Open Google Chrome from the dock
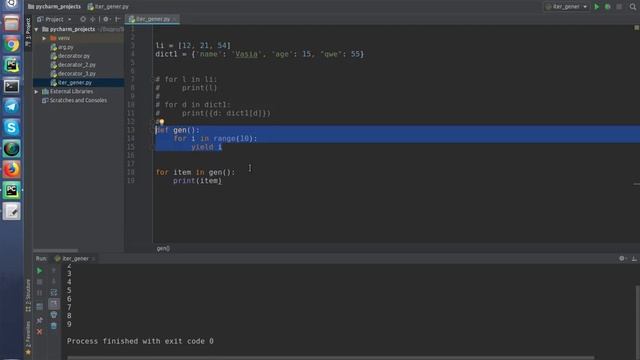Viewport: 640px width, 360px height. coord(11,44)
